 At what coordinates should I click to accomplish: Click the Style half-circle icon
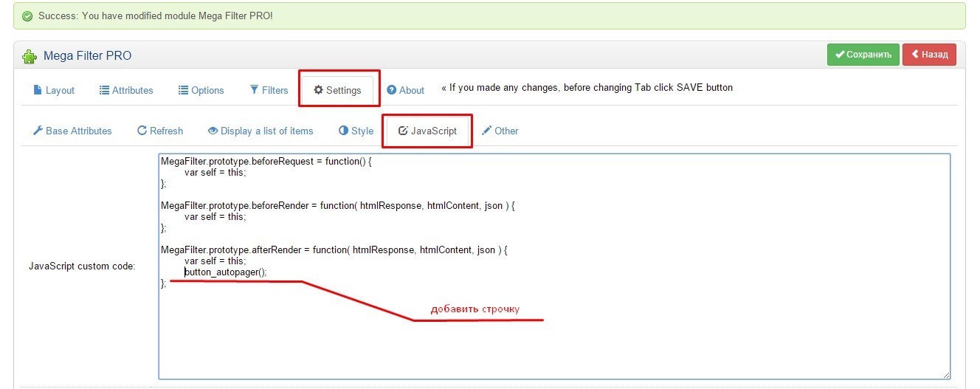(x=344, y=131)
